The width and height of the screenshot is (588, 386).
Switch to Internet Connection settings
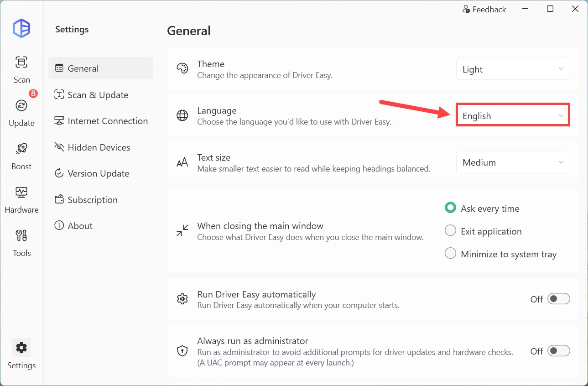pyautogui.click(x=101, y=121)
